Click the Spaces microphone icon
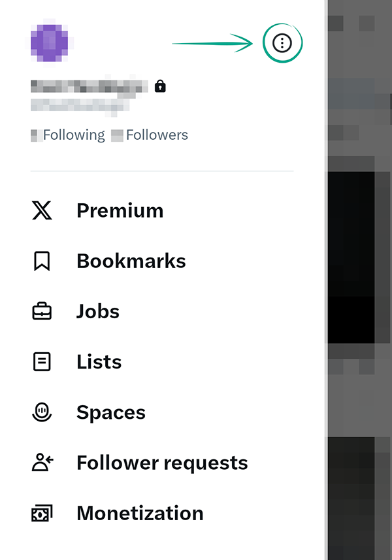 click(42, 412)
